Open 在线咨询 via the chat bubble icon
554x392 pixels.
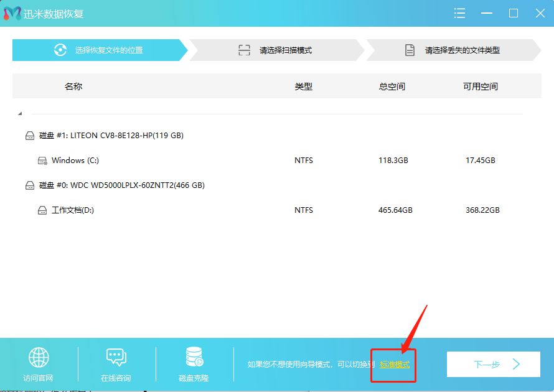click(116, 357)
